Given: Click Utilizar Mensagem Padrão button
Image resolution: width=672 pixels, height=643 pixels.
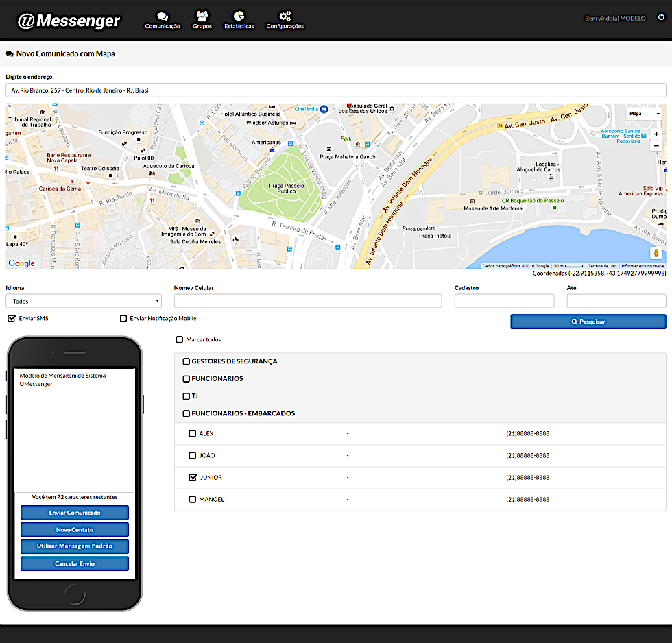Looking at the screenshot, I should [75, 546].
